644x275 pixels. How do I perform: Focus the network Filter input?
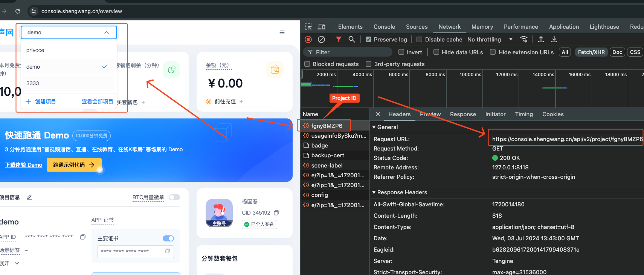click(x=348, y=52)
